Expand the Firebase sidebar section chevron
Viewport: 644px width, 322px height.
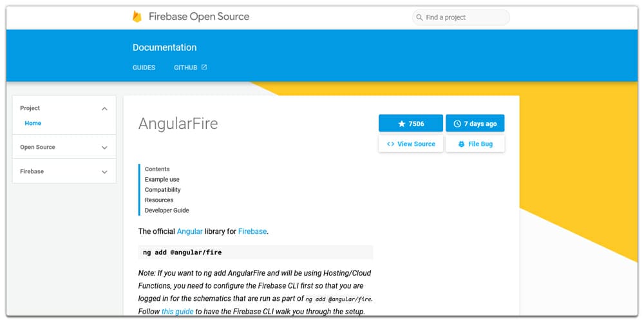pyautogui.click(x=105, y=172)
